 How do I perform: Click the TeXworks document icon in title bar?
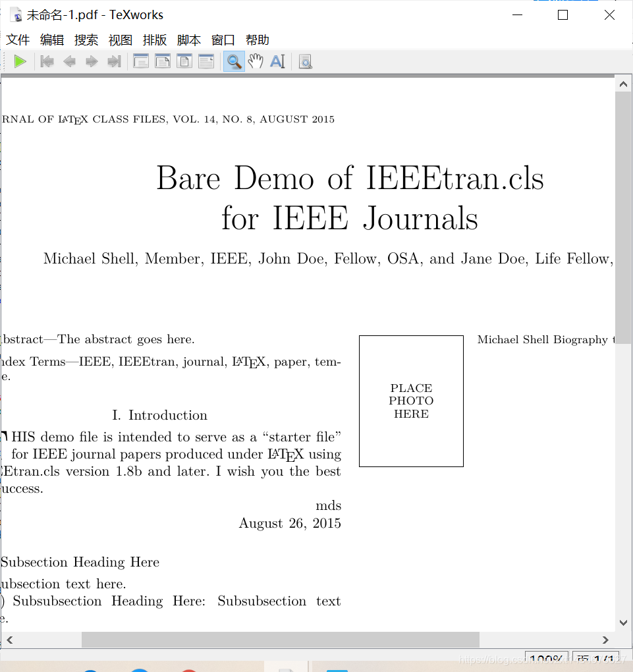pyautogui.click(x=16, y=15)
